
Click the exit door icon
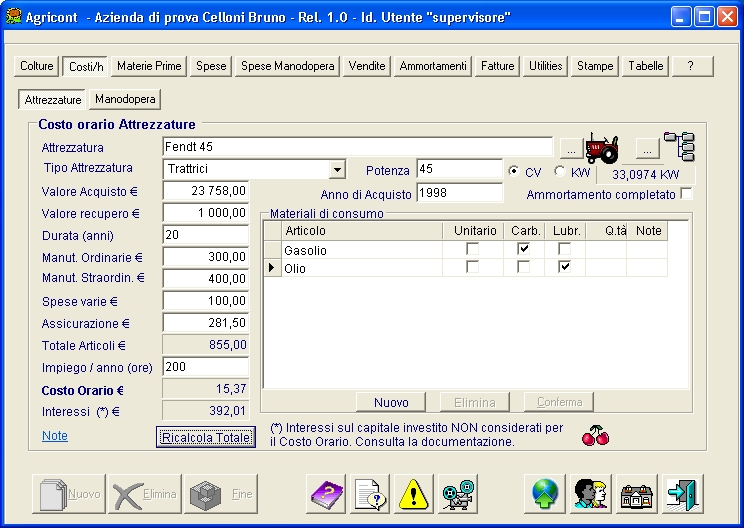pyautogui.click(x=682, y=493)
